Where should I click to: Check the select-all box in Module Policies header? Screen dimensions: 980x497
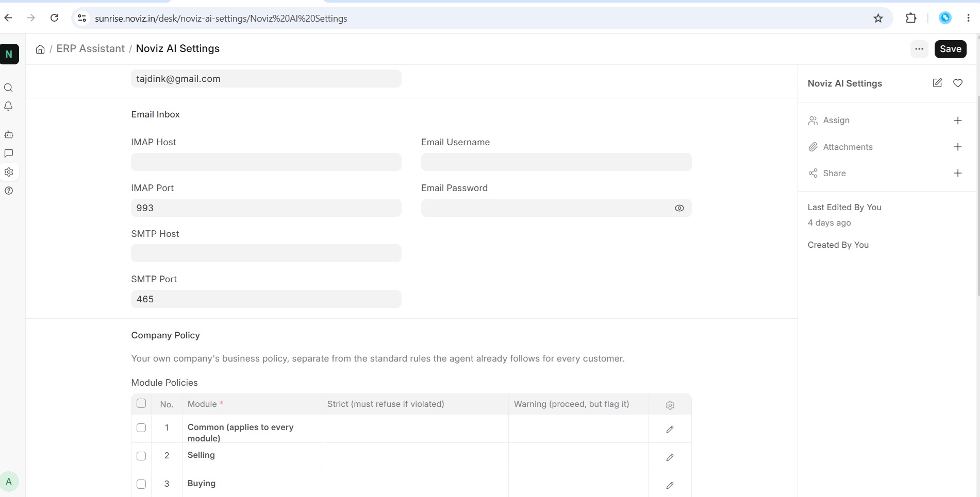141,403
